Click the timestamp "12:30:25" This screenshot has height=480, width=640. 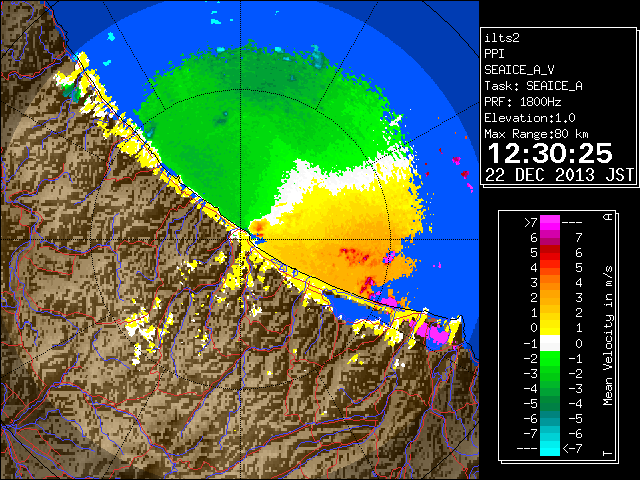[x=550, y=153]
